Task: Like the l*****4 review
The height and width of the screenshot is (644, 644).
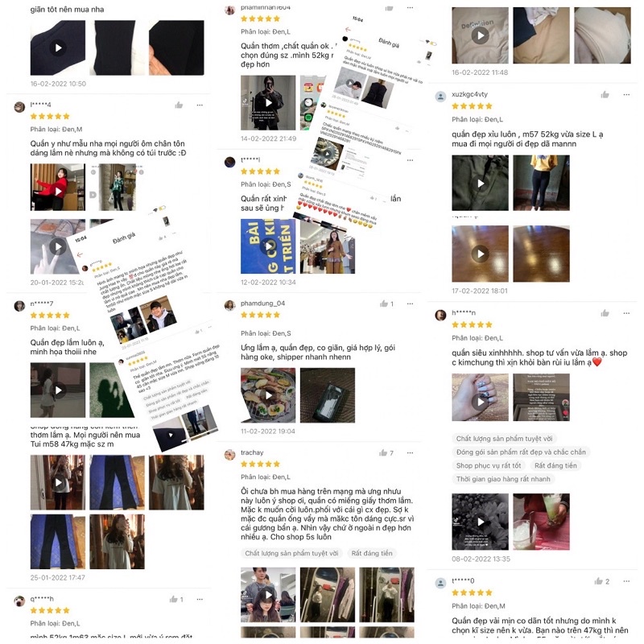Action: tap(179, 105)
